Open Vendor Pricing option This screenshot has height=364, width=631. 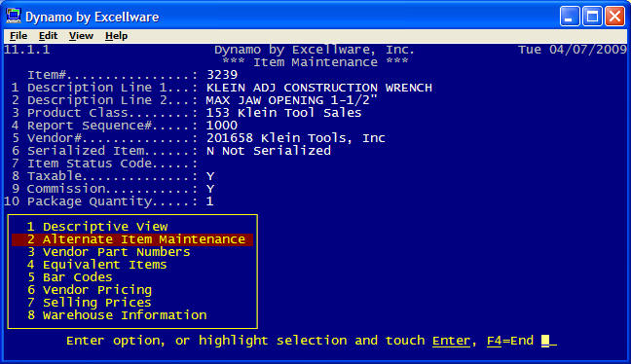coord(90,290)
